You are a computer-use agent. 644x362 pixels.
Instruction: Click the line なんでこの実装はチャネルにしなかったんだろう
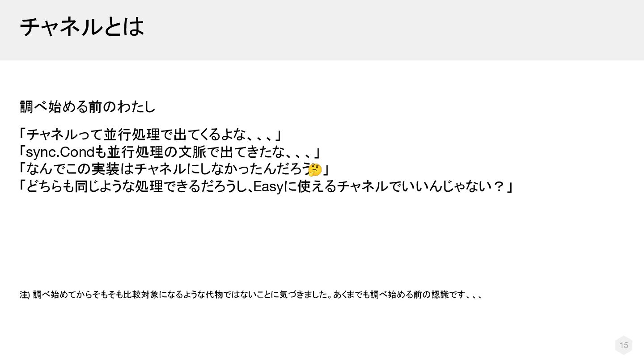pos(168,169)
